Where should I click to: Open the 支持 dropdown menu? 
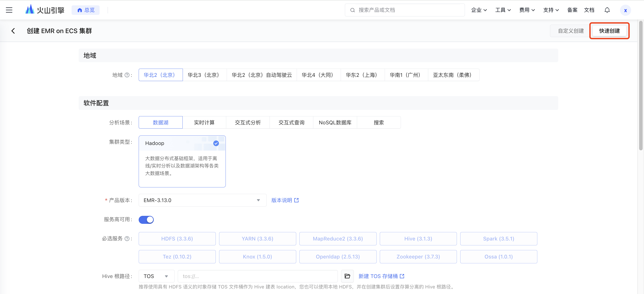click(x=551, y=10)
